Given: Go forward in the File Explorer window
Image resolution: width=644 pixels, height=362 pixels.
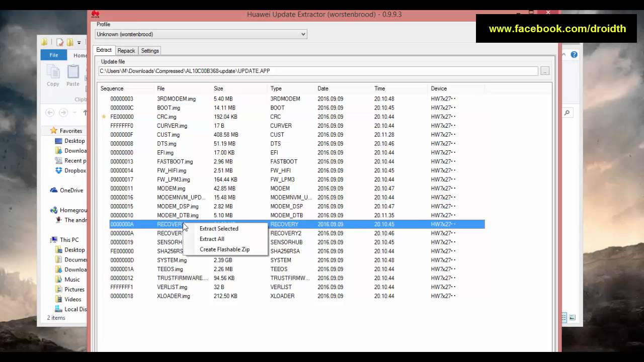Looking at the screenshot, I should pyautogui.click(x=63, y=113).
